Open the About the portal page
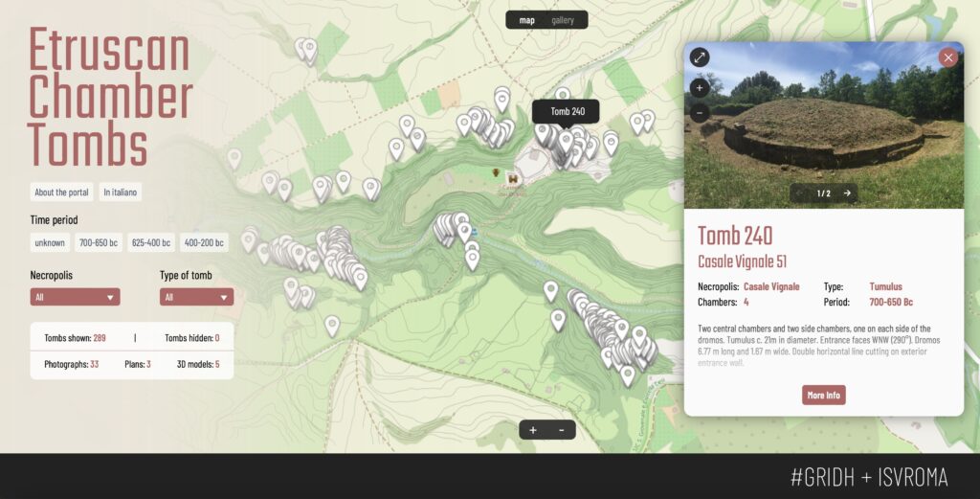This screenshot has width=980, height=499. pyautogui.click(x=61, y=193)
